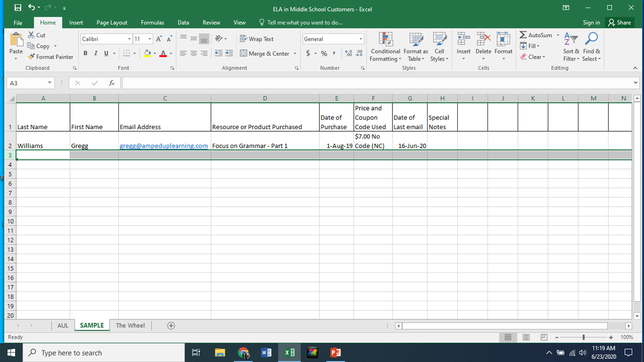Screen dimensions: 644x362
Task: Switch to the Formulas tab
Action: coord(152,23)
